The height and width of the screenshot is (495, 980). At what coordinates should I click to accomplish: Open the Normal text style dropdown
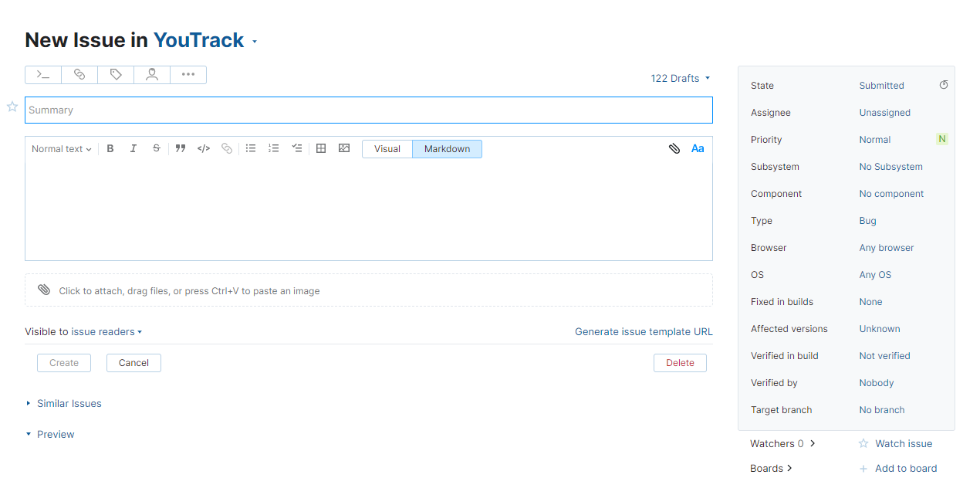coord(62,149)
